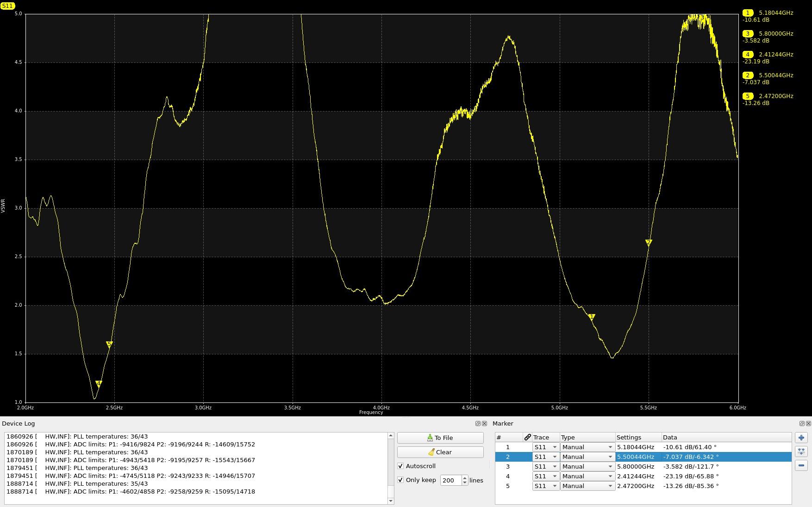Click the S11 trace label on graph
812x507 pixels.
pos(7,6)
